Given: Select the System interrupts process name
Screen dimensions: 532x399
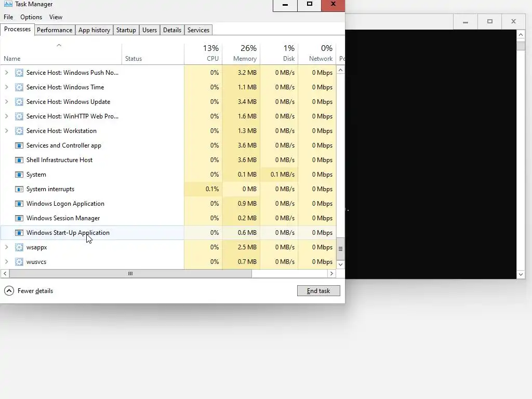Looking at the screenshot, I should (x=50, y=189).
